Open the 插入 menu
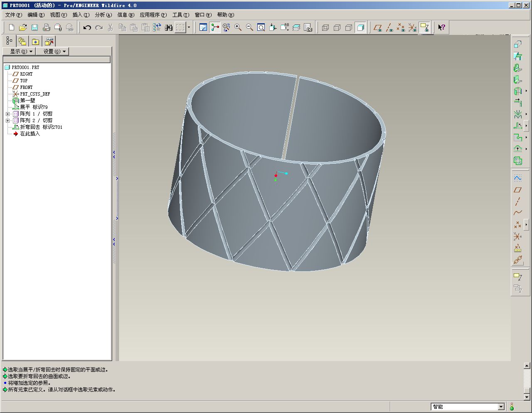 [x=81, y=15]
